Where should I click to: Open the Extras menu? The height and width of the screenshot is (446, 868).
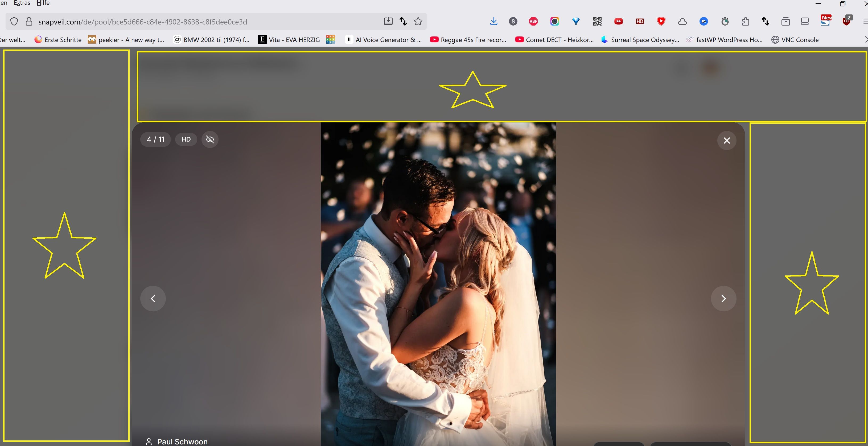[22, 3]
